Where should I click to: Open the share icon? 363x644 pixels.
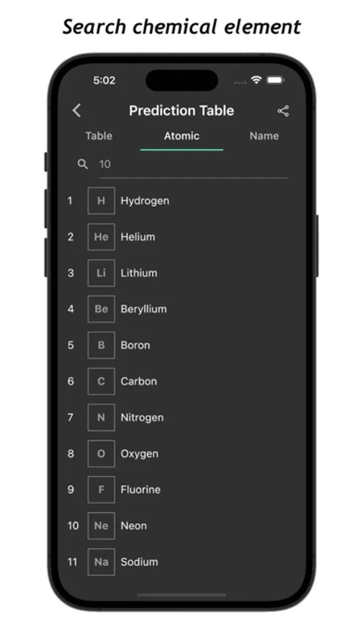pyautogui.click(x=283, y=111)
